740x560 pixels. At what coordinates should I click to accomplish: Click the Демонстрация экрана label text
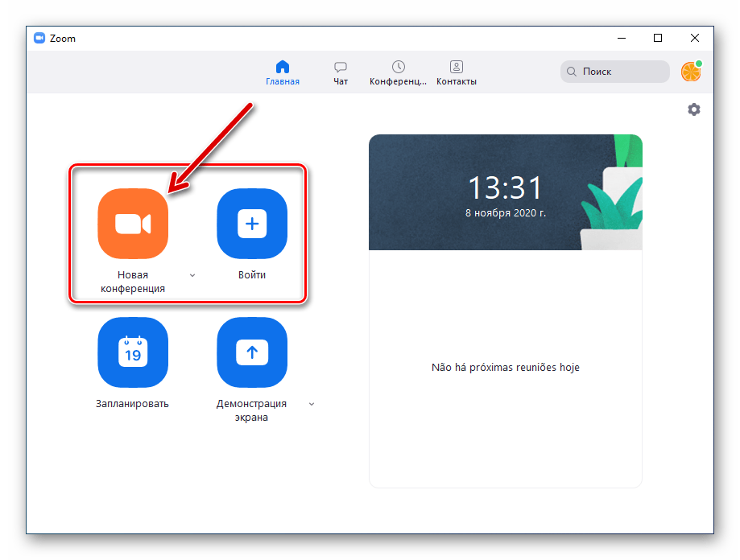pyautogui.click(x=251, y=410)
